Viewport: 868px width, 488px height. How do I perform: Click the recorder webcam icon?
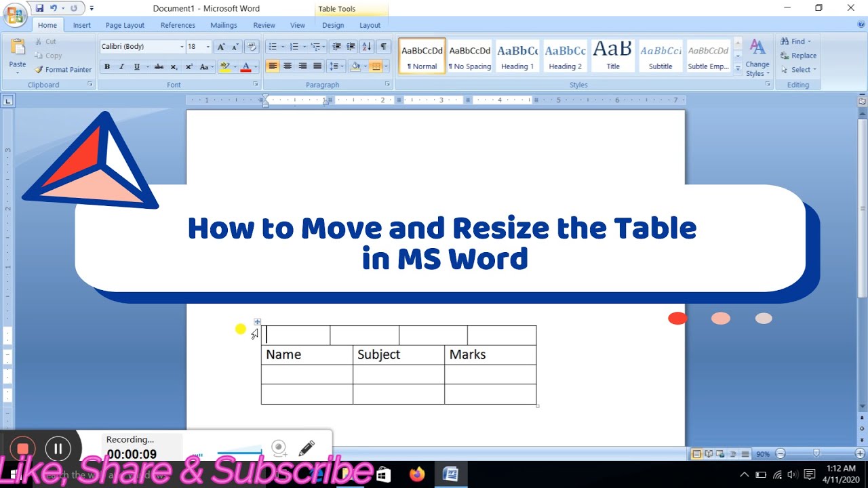279,448
